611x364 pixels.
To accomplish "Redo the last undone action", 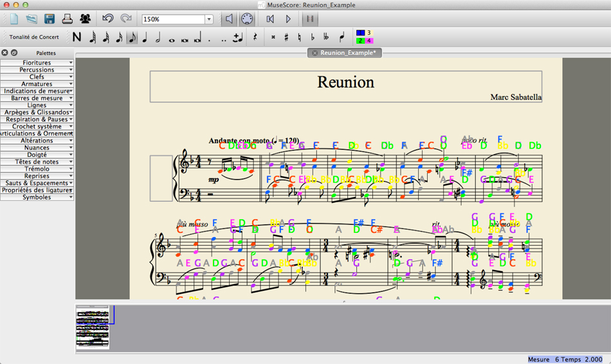I will (126, 19).
